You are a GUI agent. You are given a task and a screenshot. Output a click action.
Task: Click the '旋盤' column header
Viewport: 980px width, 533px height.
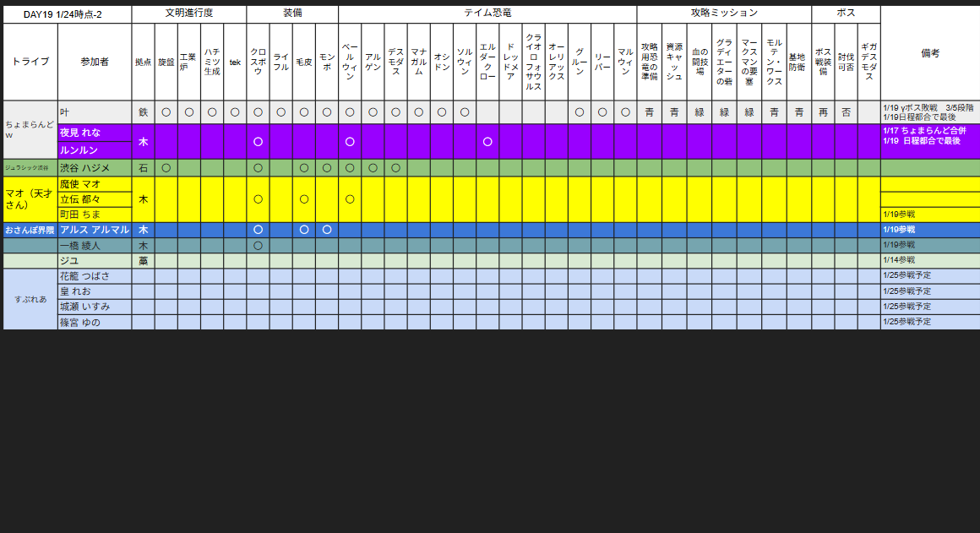click(x=166, y=62)
